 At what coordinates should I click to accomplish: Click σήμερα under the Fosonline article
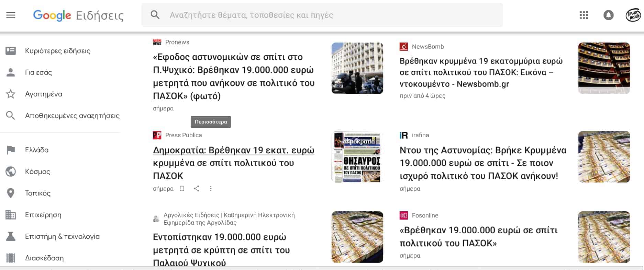coord(410,256)
